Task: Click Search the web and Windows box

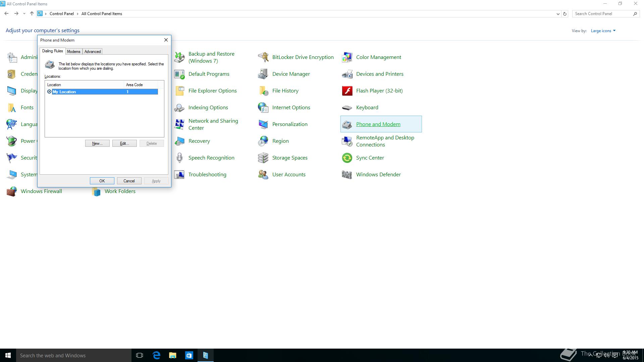Action: (x=74, y=355)
